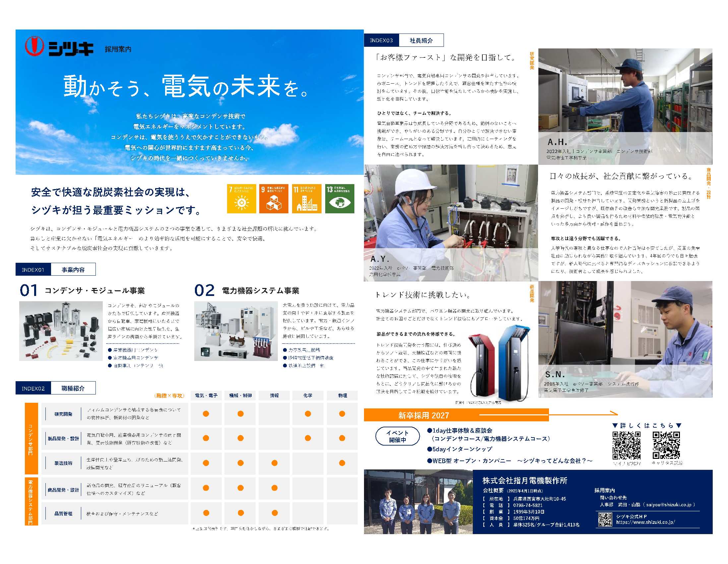Viewport: 728px width, 564px height.
Task: Open the https://www.shizuki.co.jp/ link
Action: [x=645, y=522]
